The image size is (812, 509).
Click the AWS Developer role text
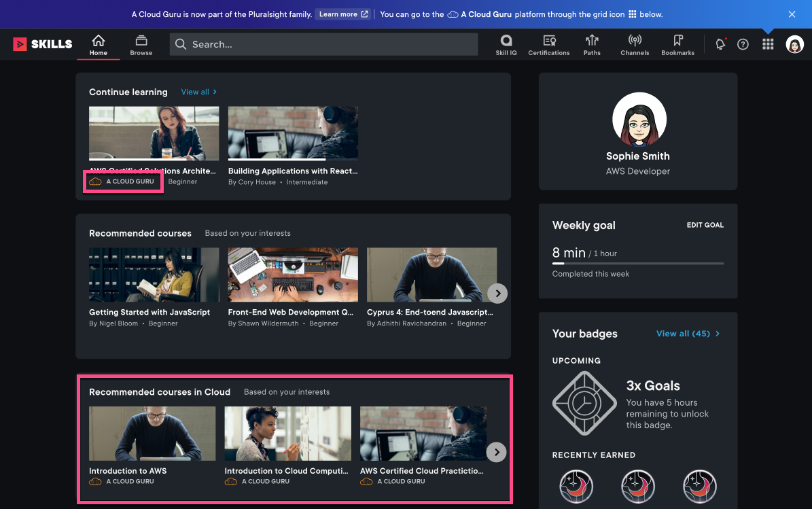tap(638, 171)
